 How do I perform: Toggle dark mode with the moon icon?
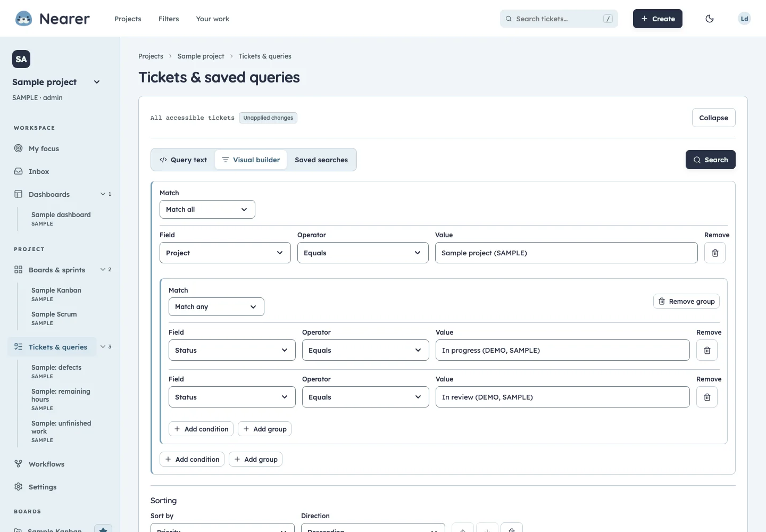coord(710,19)
